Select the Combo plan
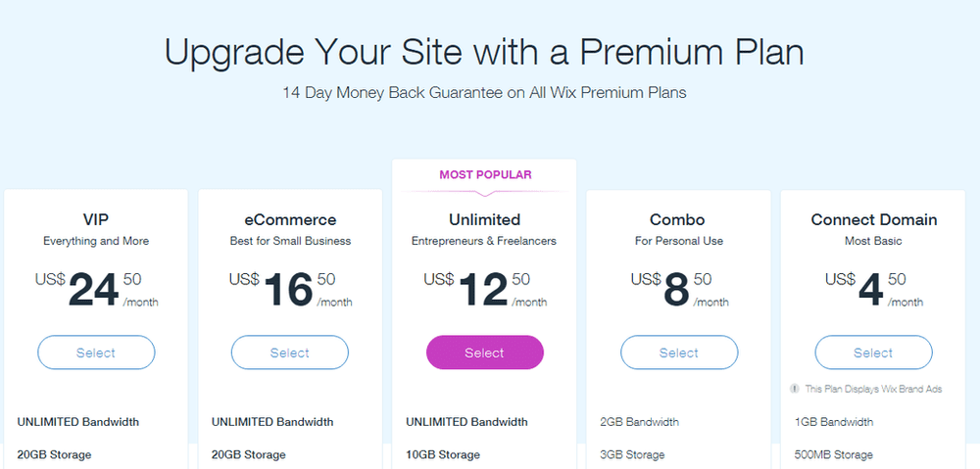Image resolution: width=980 pixels, height=469 pixels. tap(679, 352)
